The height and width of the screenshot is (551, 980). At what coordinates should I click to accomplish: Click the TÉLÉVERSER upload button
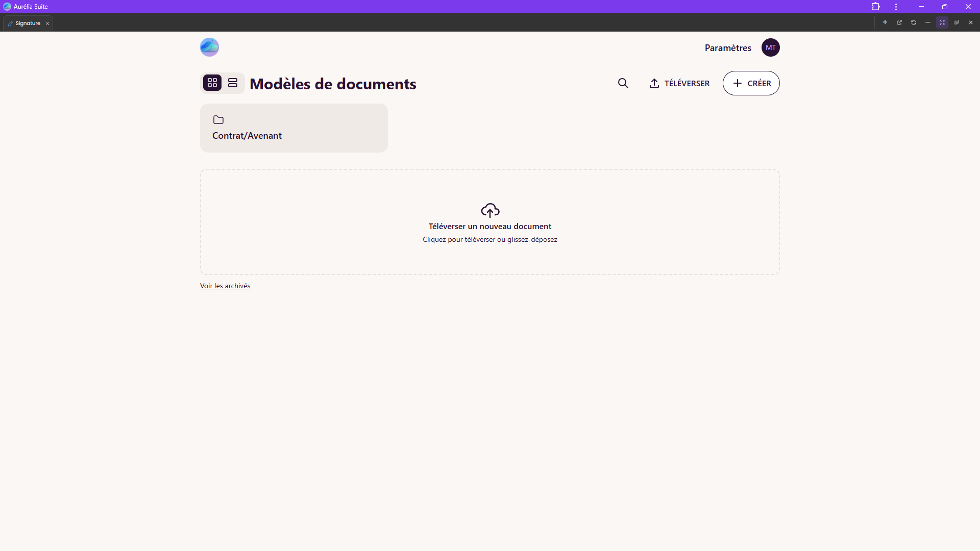coord(679,83)
